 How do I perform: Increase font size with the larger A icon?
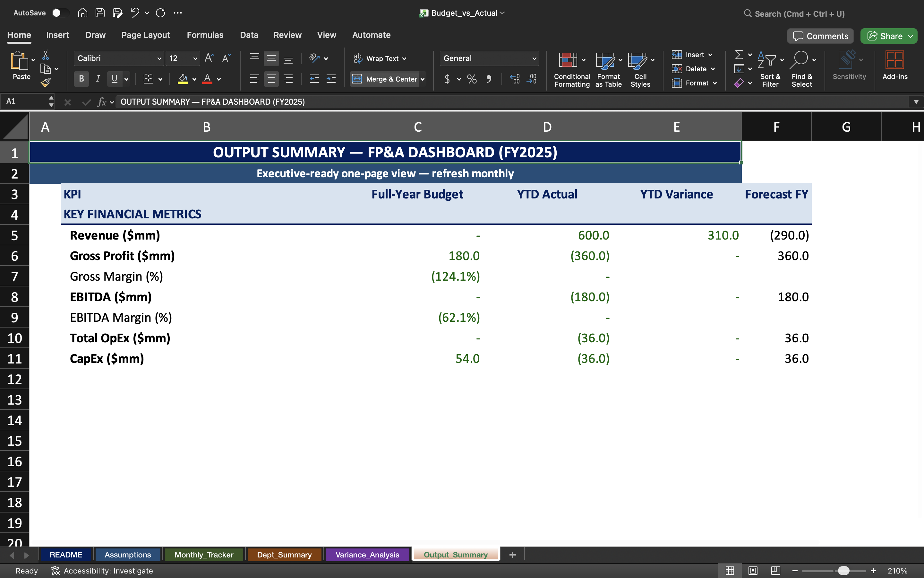coord(209,58)
